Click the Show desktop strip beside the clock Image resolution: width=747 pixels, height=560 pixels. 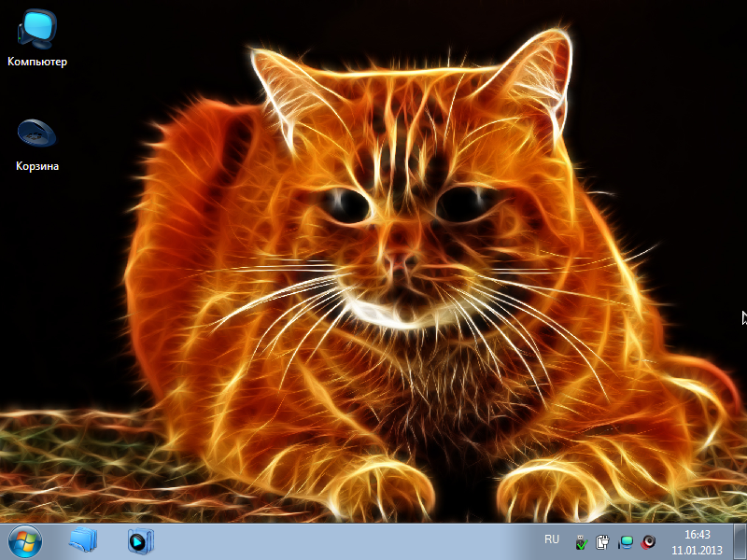740,542
